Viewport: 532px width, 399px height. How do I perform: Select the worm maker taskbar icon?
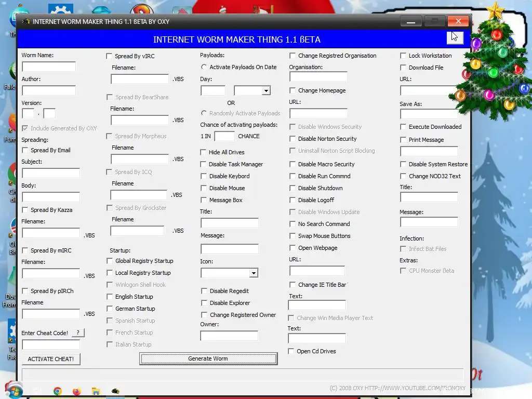pos(115,391)
